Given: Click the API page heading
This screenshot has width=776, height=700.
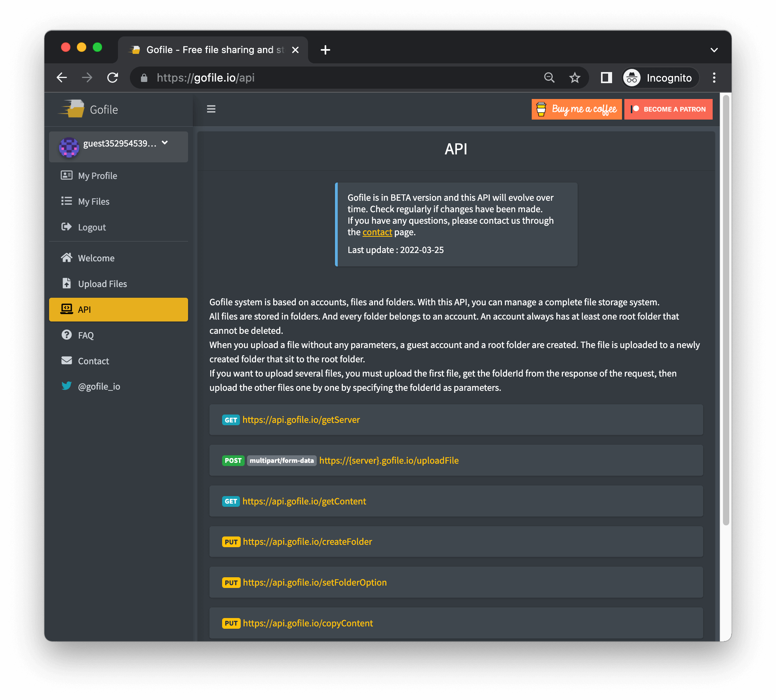Looking at the screenshot, I should [456, 149].
